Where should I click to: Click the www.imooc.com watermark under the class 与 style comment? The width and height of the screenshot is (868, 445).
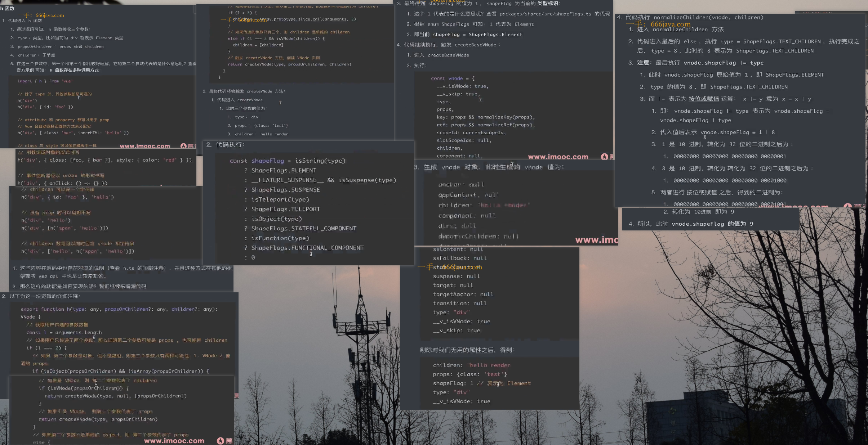pyautogui.click(x=144, y=146)
